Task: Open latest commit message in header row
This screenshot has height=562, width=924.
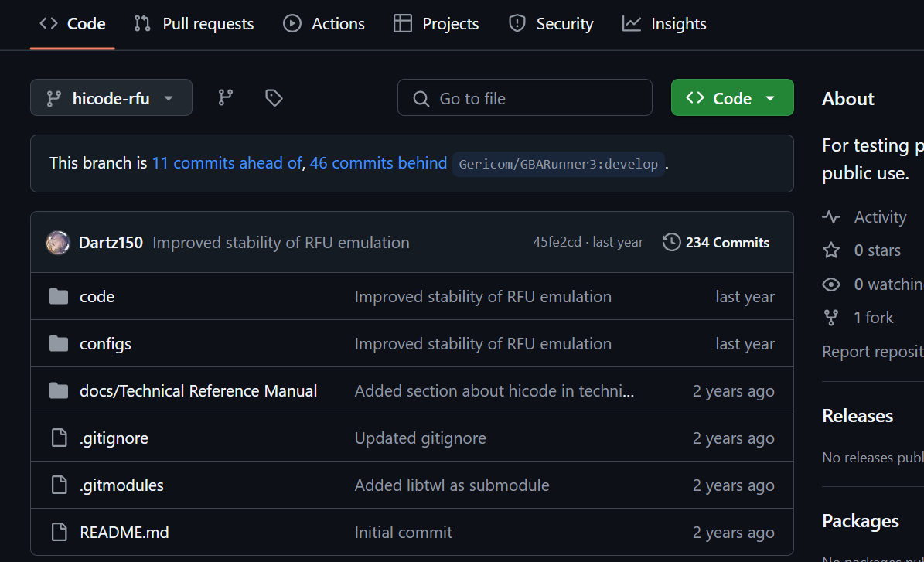Action: coord(281,243)
